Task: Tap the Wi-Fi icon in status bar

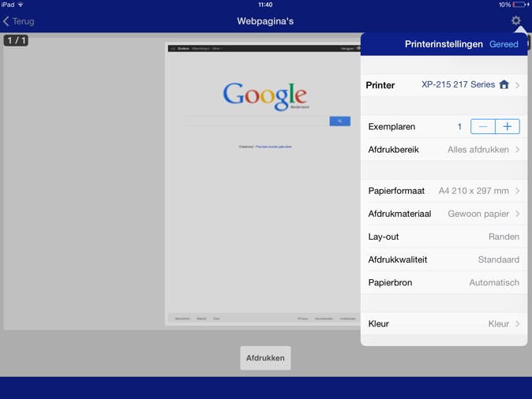Action: pos(21,5)
